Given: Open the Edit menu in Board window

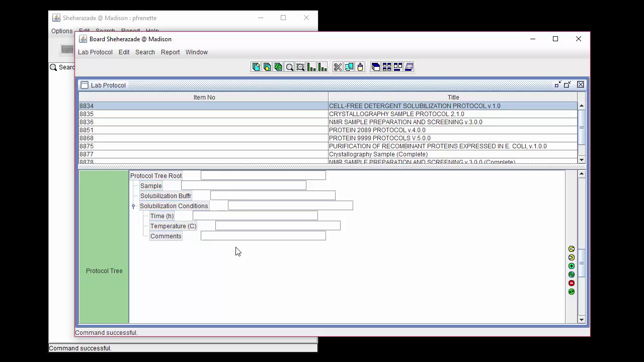Looking at the screenshot, I should pos(124,52).
